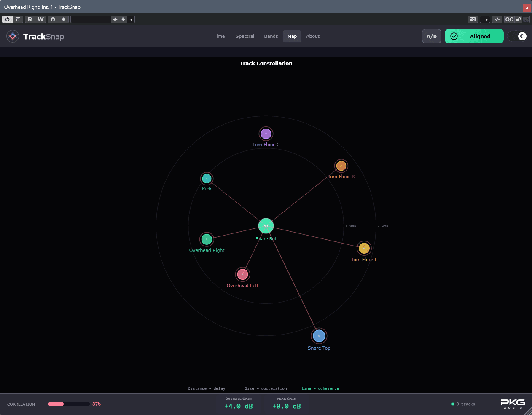This screenshot has height=415, width=532.
Task: Click the 'Line = coherence' legend text
Action: (x=320, y=388)
